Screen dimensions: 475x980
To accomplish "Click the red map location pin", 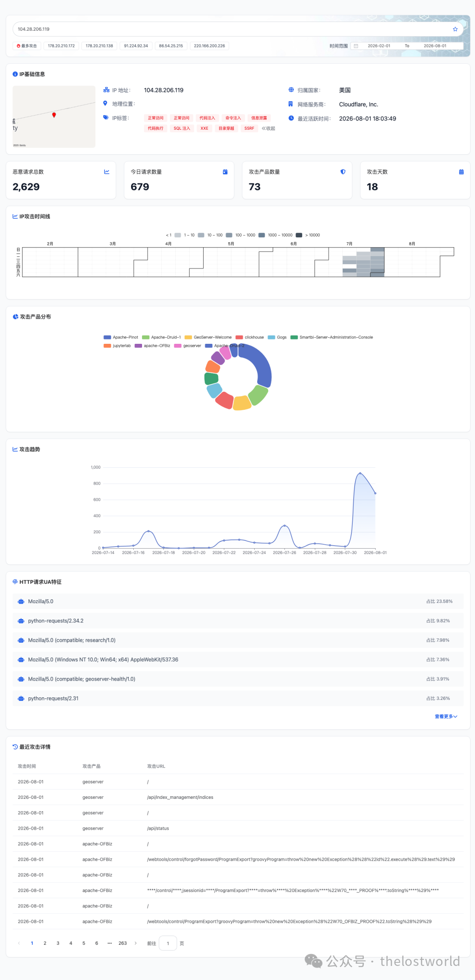I will coord(54,115).
